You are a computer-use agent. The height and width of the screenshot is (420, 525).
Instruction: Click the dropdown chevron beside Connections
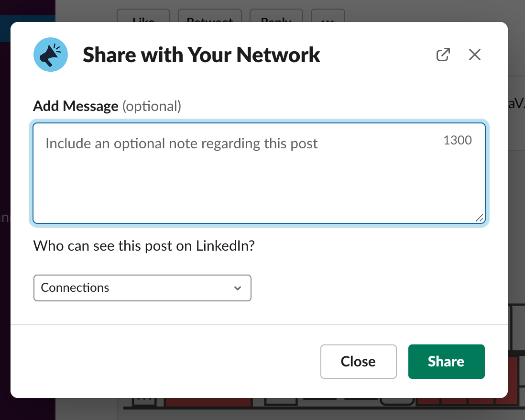tap(238, 288)
